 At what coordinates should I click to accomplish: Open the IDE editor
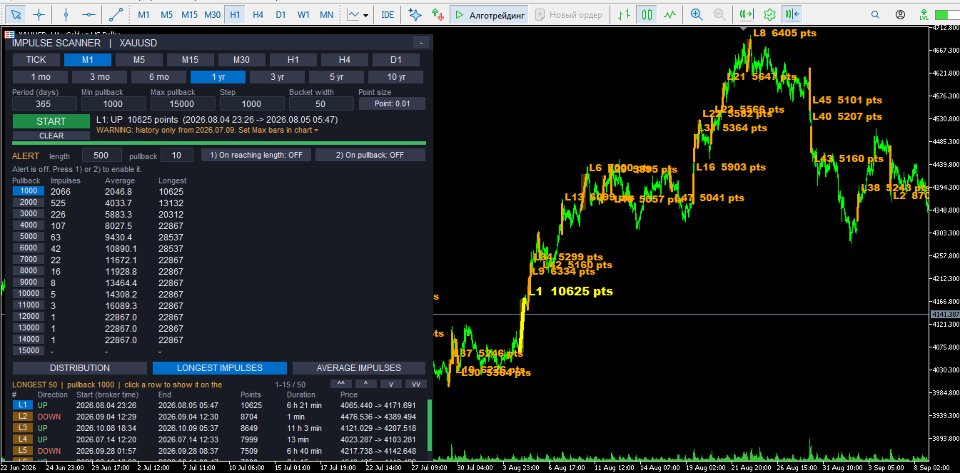387,15
